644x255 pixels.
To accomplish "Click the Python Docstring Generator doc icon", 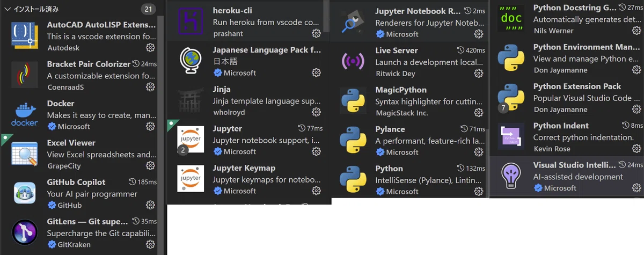I will 510,18.
